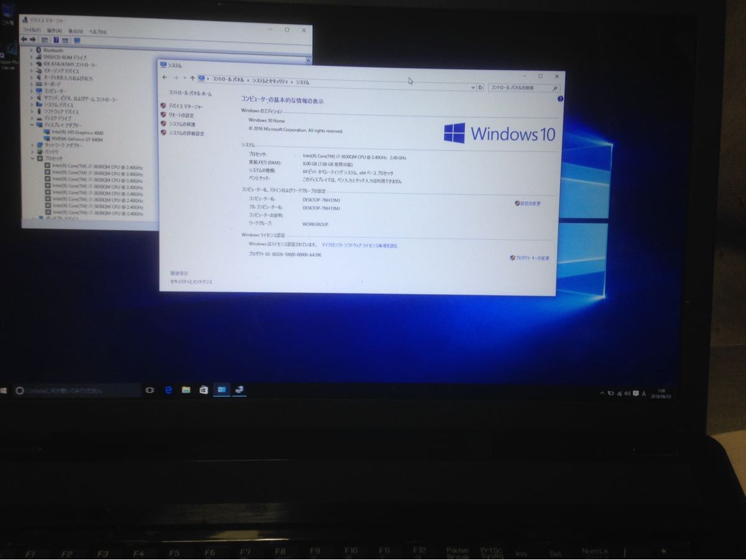This screenshot has height=560, width=746.
Task: Go forward in システム window
Action: (176, 78)
